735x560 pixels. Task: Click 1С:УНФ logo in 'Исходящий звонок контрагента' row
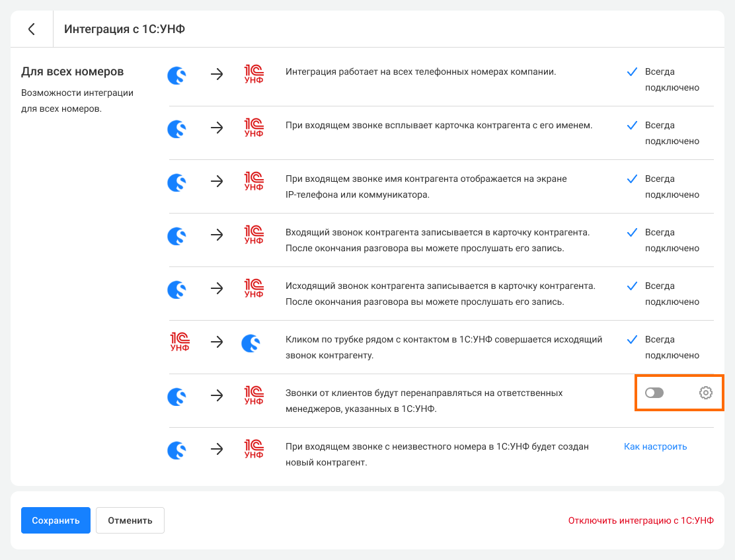[254, 288]
